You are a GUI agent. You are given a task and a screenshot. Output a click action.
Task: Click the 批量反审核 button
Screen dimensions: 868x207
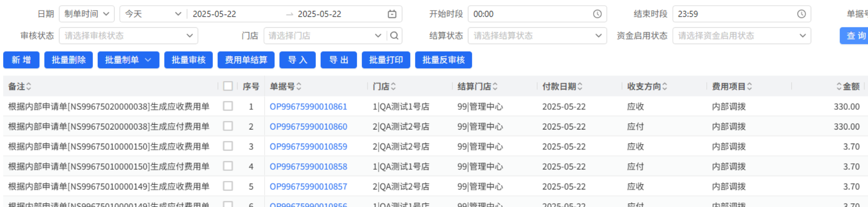[443, 60]
